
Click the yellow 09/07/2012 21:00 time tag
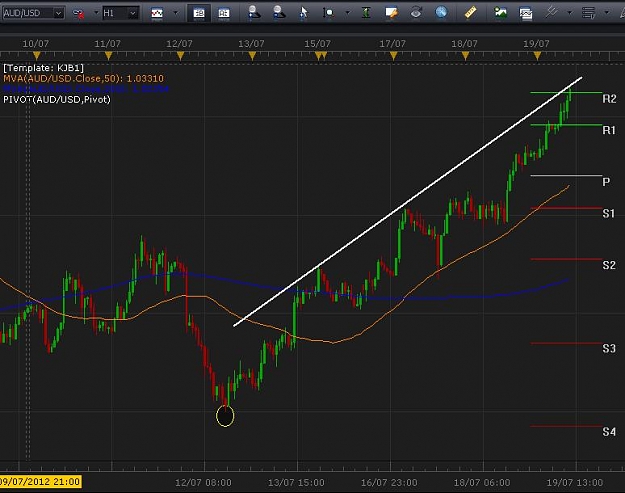pos(40,481)
